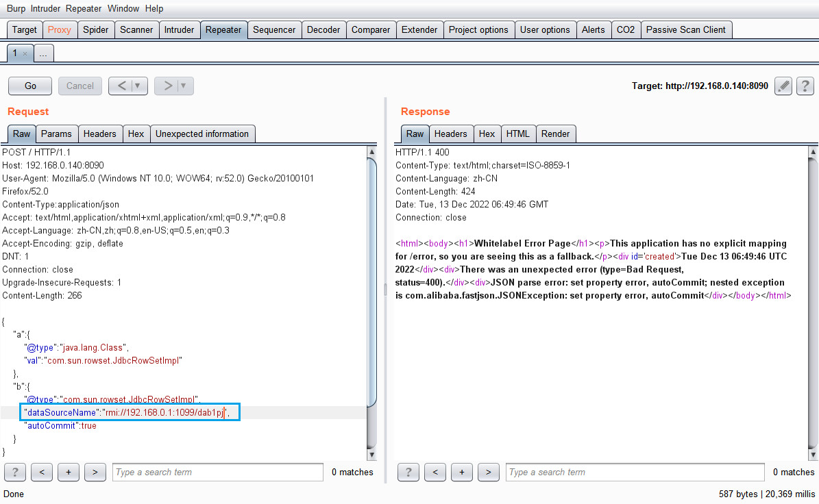The width and height of the screenshot is (819, 504).
Task: Select the response Raw tab
Action: tap(415, 134)
